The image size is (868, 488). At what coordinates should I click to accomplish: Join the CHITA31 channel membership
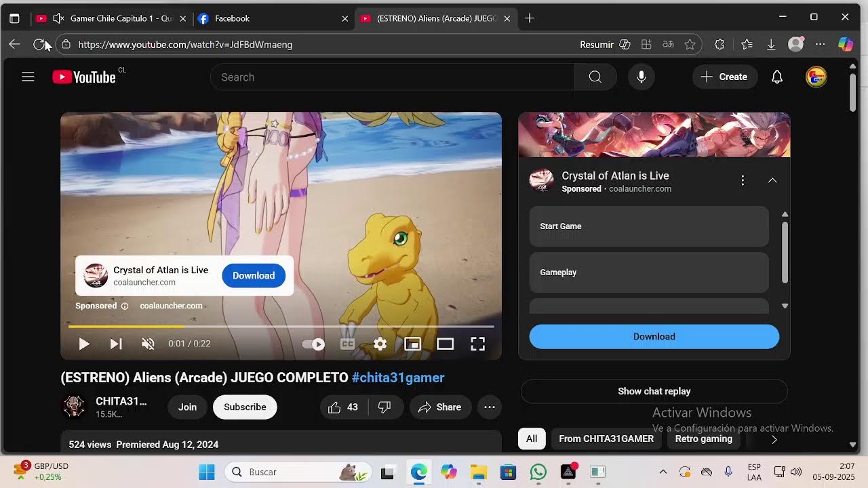tap(187, 407)
